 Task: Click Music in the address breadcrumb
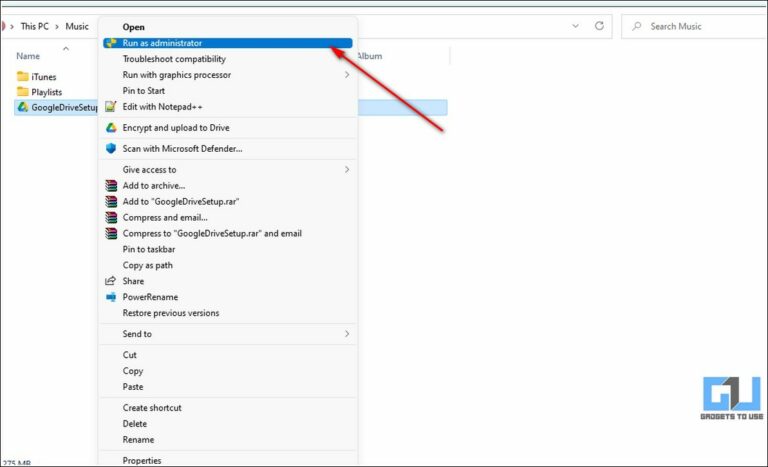[x=77, y=26]
